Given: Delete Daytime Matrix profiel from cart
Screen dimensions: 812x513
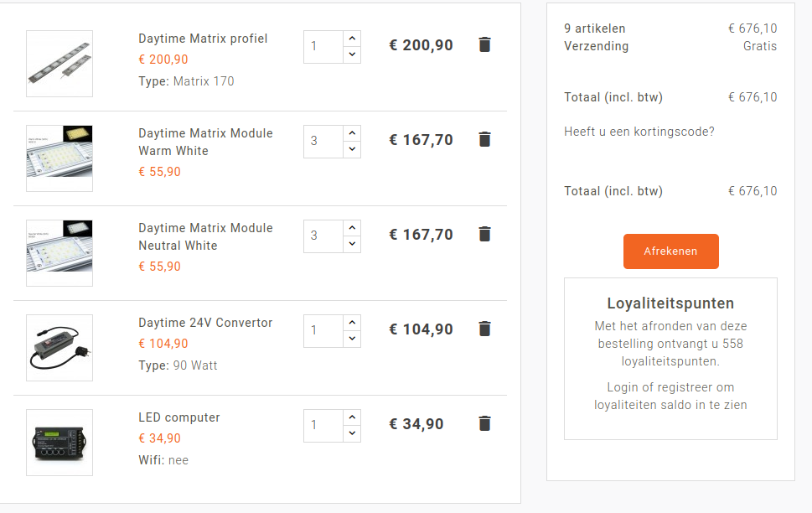Looking at the screenshot, I should [x=484, y=45].
